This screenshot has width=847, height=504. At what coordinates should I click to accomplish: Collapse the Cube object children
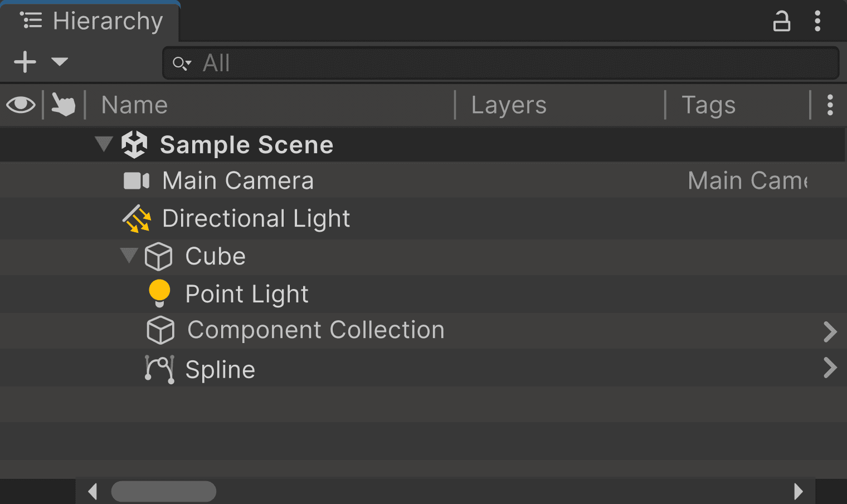[129, 256]
